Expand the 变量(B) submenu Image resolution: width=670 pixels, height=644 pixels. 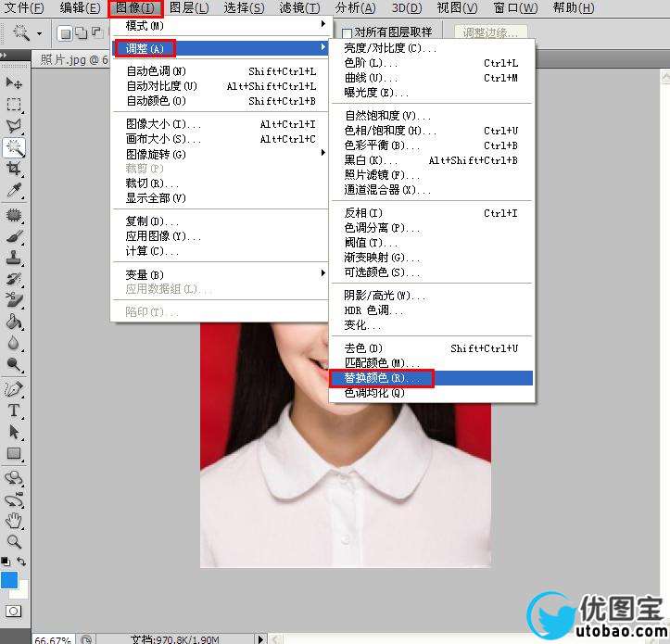pos(219,274)
